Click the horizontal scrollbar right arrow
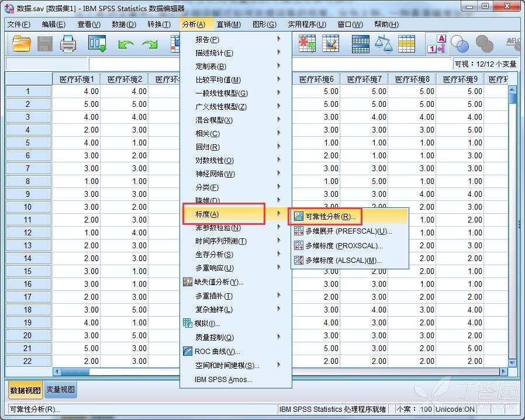The height and width of the screenshot is (420, 525). [503, 372]
